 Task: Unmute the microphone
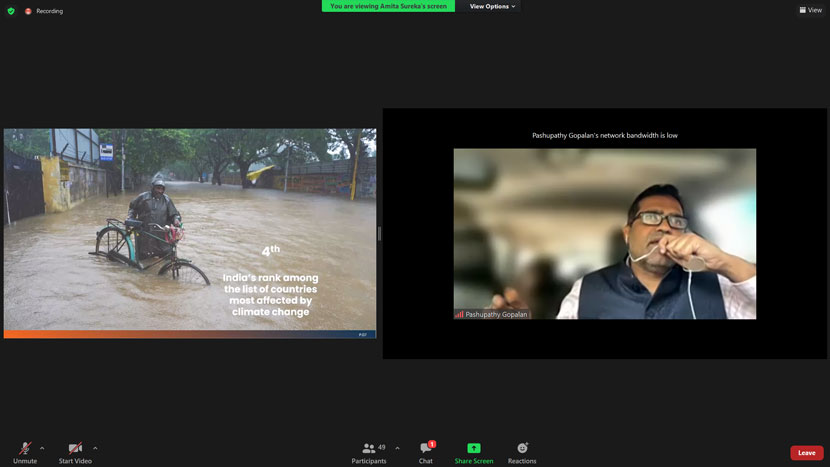coord(25,449)
